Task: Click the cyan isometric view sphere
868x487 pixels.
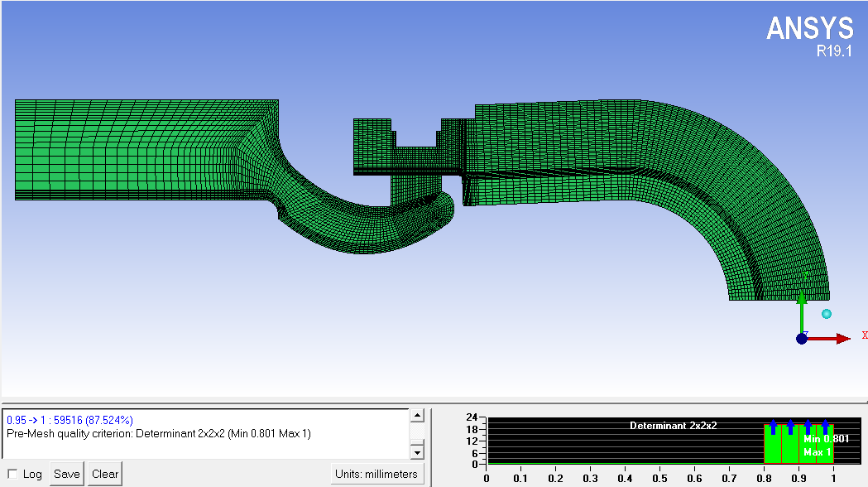Action: click(826, 314)
